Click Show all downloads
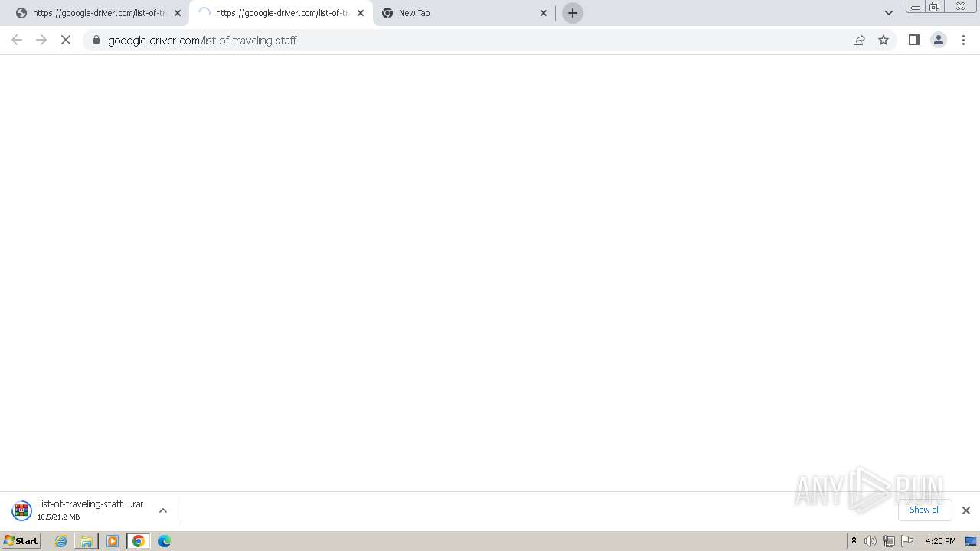This screenshot has width=980, height=551. coord(925,510)
